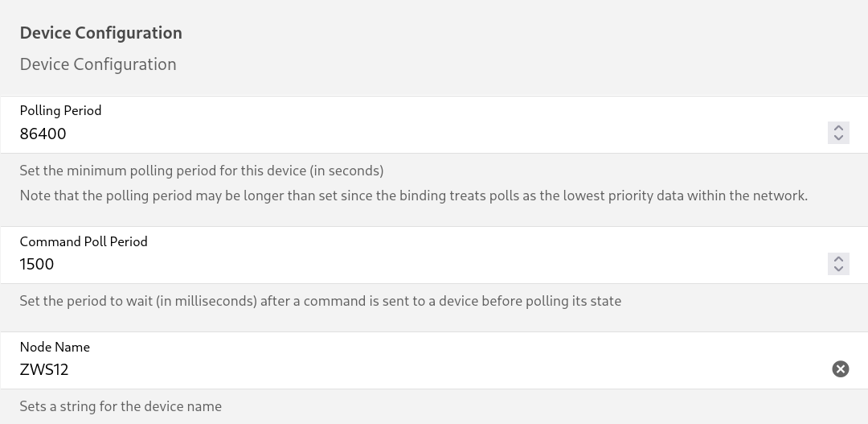This screenshot has height=424, width=868.
Task: Click the bold Device Configuration heading
Action: [100, 33]
